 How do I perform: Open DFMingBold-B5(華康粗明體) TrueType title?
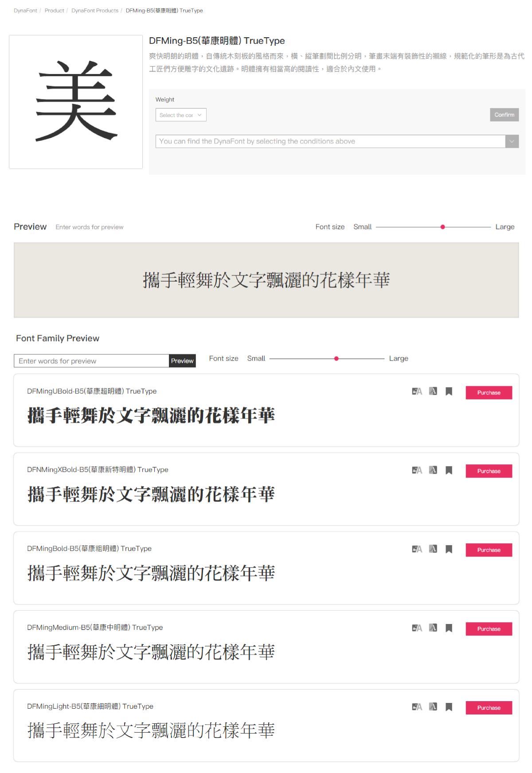tap(89, 549)
